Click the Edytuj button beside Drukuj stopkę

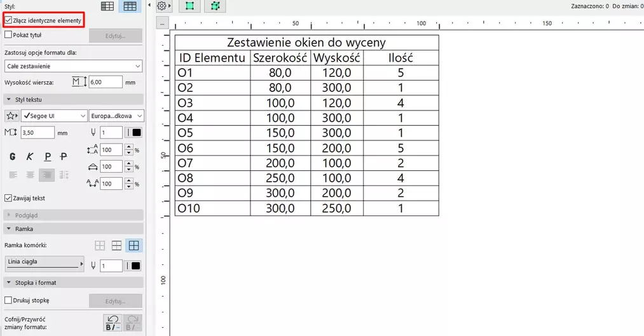116,301
